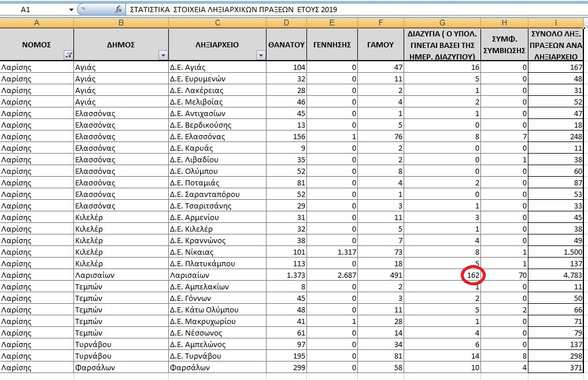The height and width of the screenshot is (380, 588).
Task: Click the ΘΑΝΑΤΟΥ header cell
Action: point(287,44)
